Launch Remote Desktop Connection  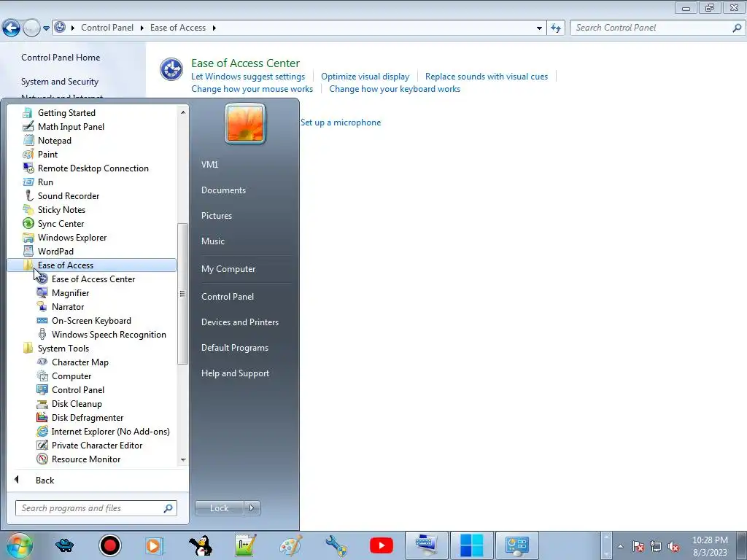[x=93, y=168]
